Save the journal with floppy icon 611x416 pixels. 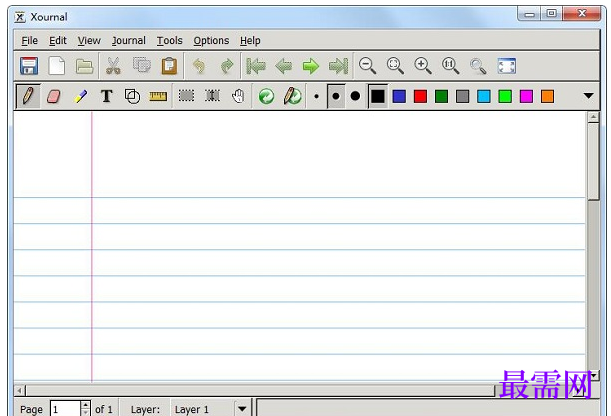coord(29,66)
